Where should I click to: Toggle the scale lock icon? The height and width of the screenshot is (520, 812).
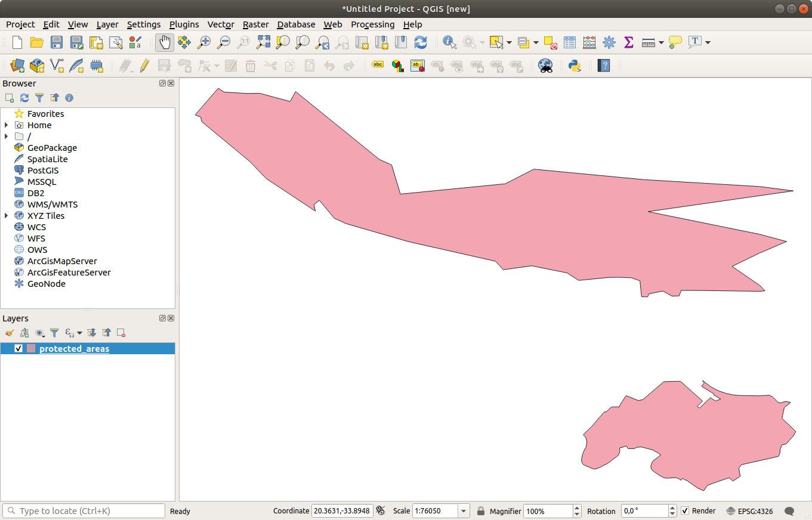point(481,511)
